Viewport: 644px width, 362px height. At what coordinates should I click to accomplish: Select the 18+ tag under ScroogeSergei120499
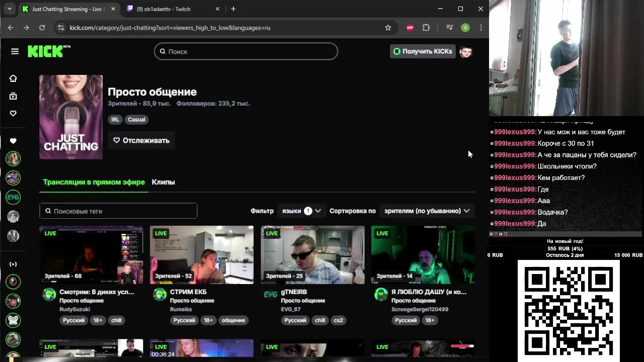(430, 320)
